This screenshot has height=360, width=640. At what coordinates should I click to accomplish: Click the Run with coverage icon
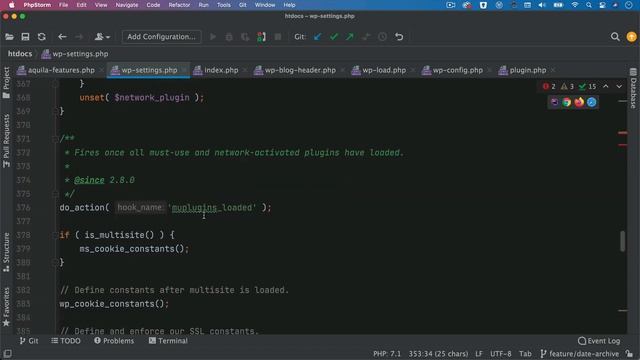[245, 37]
